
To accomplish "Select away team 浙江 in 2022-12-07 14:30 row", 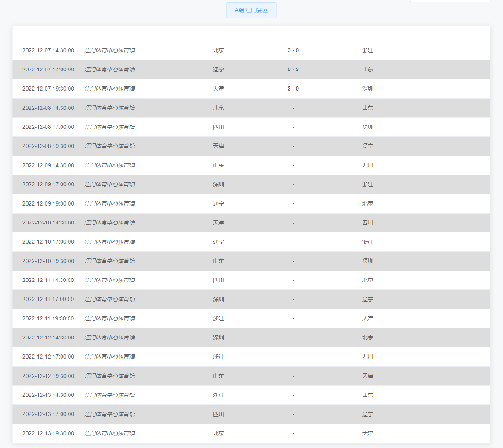I will (368, 50).
